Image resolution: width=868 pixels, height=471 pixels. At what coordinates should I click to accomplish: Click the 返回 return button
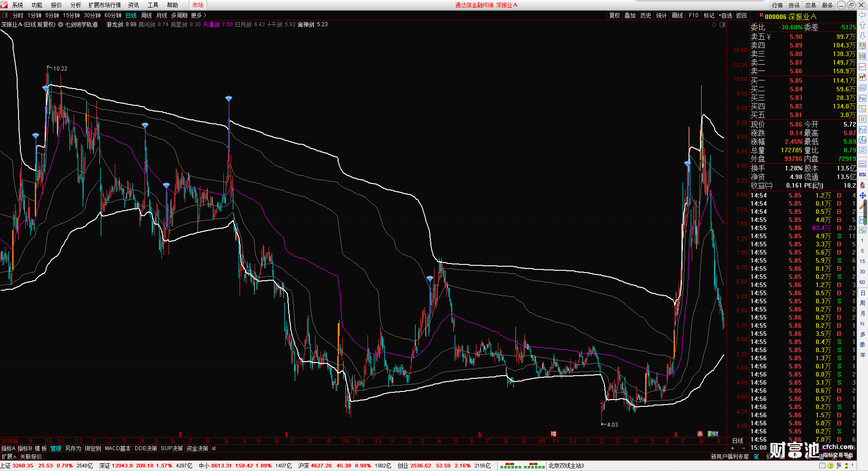point(741,15)
